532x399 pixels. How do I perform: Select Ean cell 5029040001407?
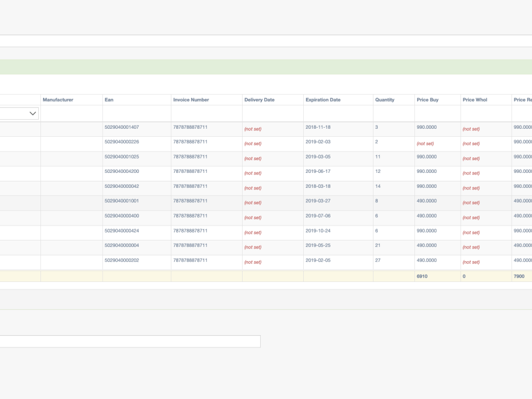(122, 127)
